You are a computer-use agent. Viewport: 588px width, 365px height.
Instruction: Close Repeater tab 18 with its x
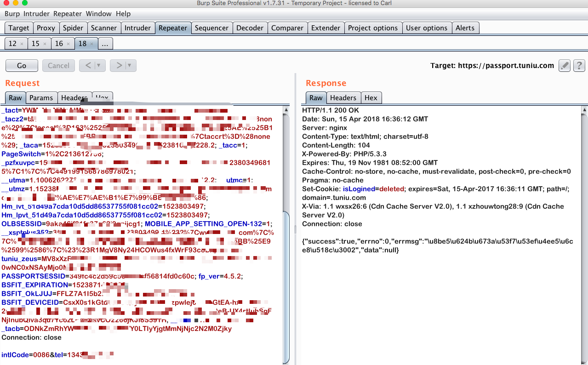(91, 44)
